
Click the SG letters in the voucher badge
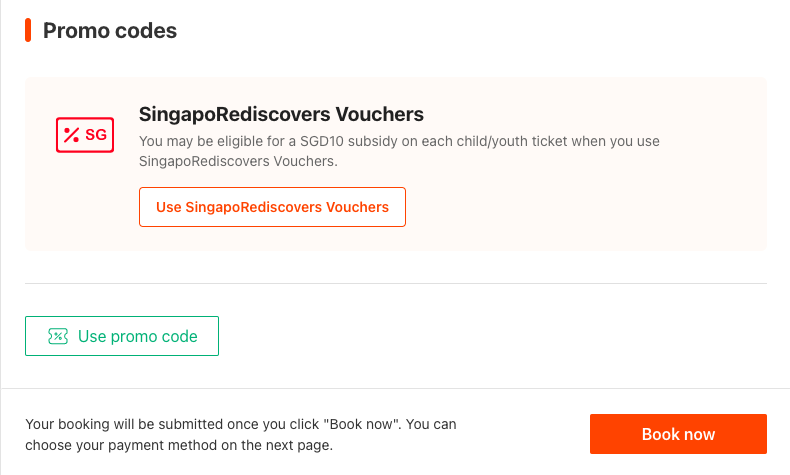coord(96,134)
